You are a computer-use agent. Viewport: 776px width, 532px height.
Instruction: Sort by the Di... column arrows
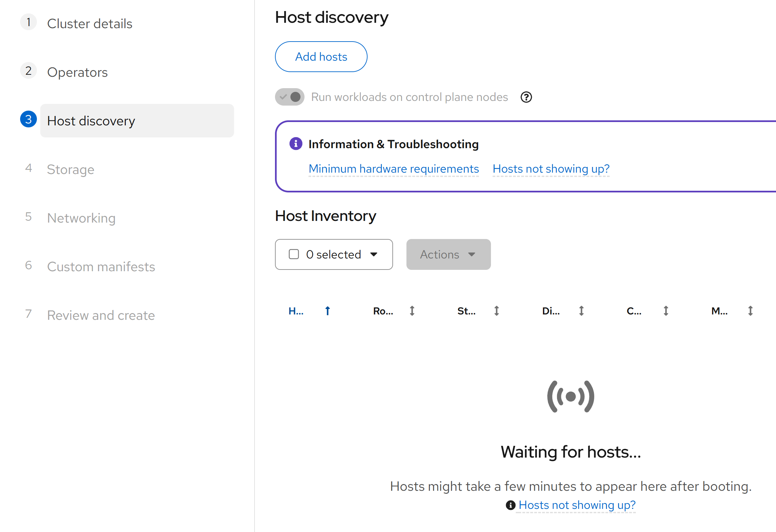(581, 311)
